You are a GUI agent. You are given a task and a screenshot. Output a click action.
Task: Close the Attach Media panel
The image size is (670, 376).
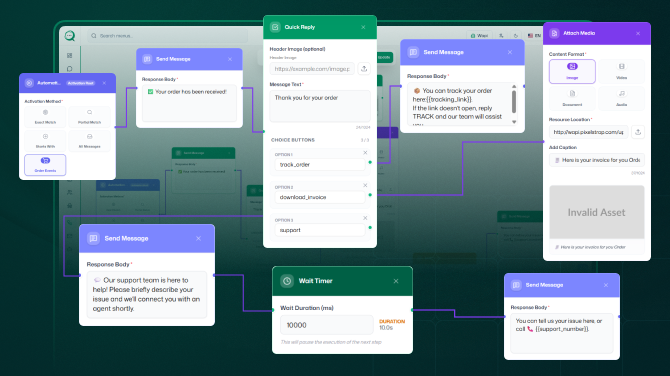[x=638, y=33]
